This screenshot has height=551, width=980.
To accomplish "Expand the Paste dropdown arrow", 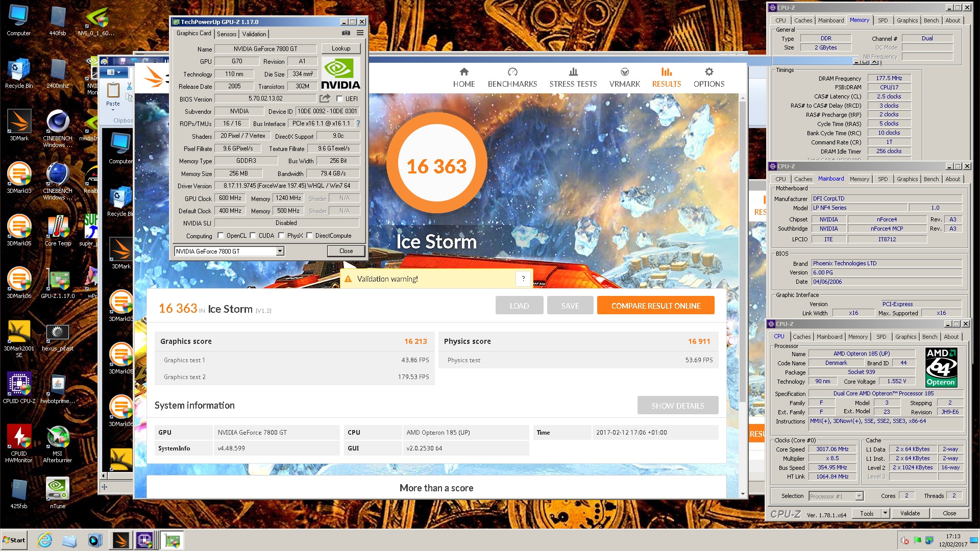I will coord(113,110).
